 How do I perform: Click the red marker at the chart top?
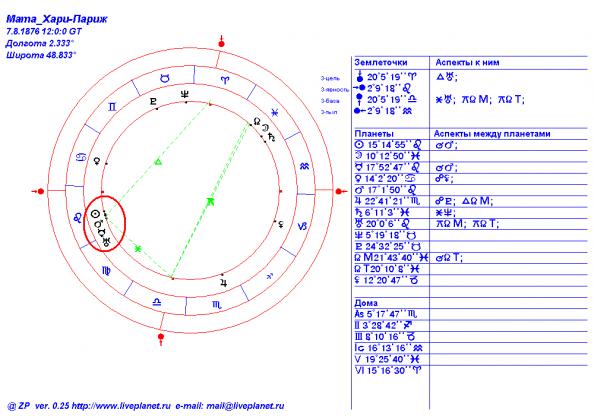tap(222, 42)
